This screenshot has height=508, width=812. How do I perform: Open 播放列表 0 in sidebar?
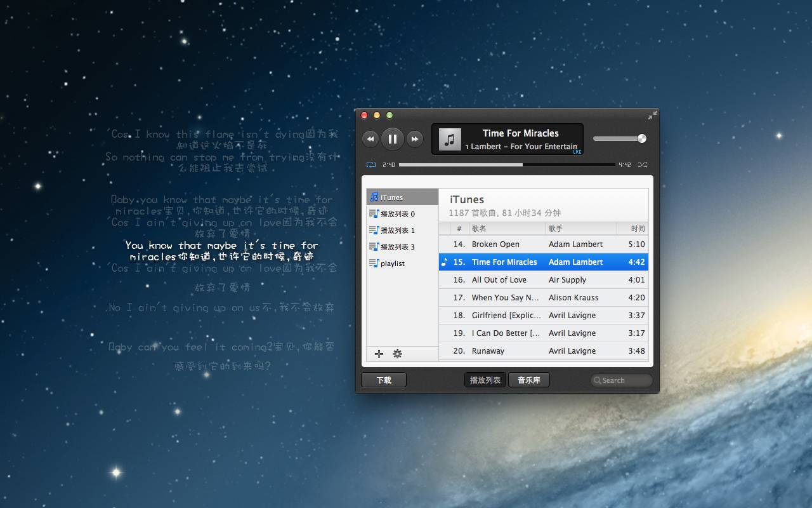(x=402, y=213)
